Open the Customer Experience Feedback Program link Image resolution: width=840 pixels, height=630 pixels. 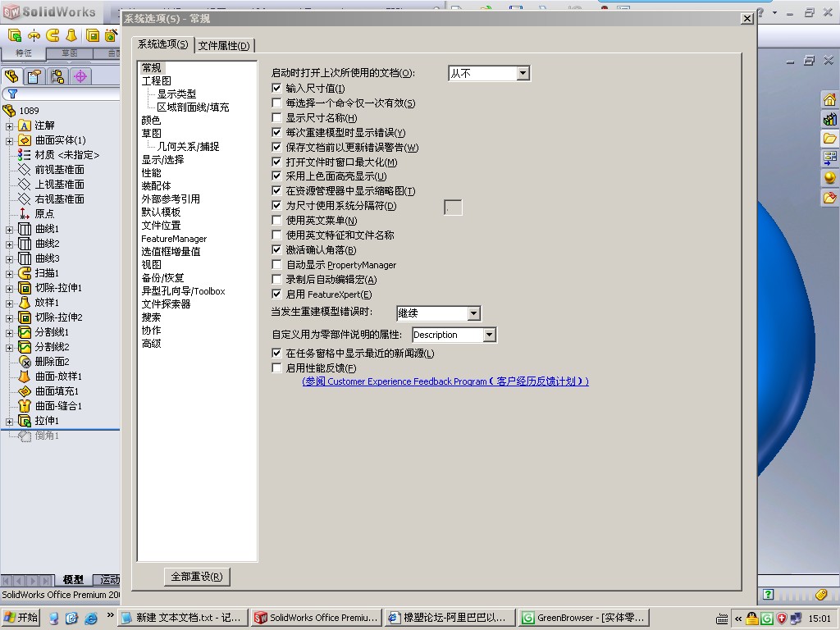click(x=445, y=381)
